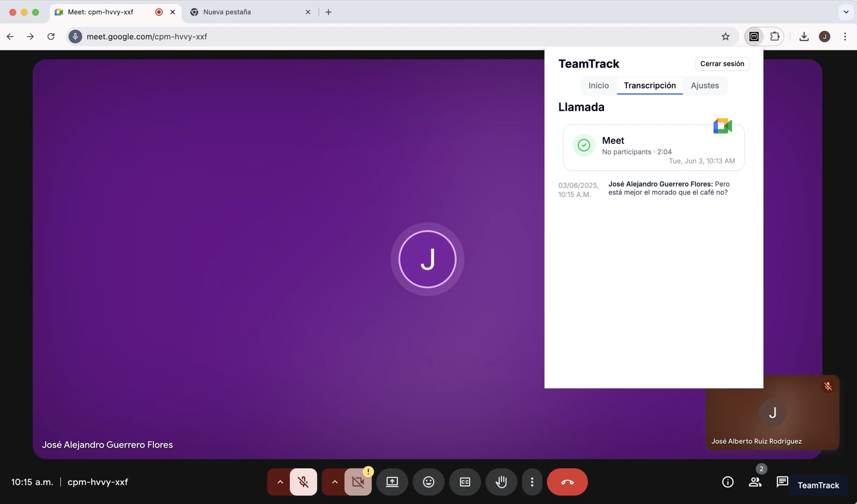Click the Google Meet logo on call card
857x504 pixels.
pyautogui.click(x=723, y=126)
